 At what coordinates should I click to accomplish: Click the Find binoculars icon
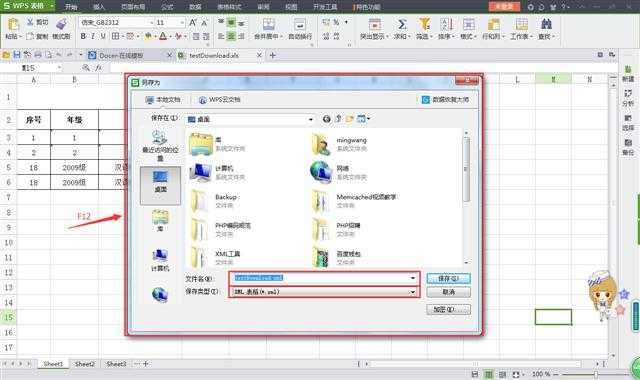546,24
